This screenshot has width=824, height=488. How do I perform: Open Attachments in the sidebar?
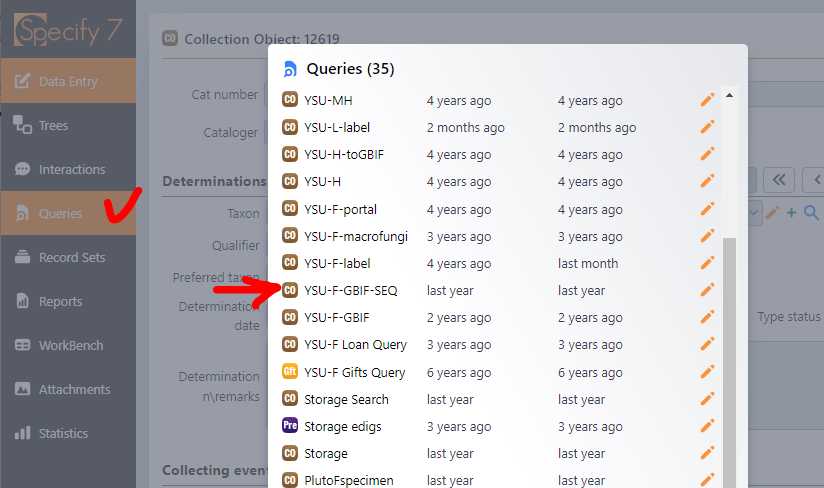[68, 389]
